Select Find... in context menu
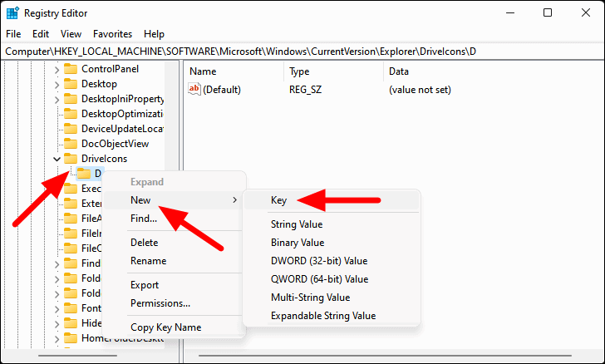The image size is (605, 364). point(173,219)
